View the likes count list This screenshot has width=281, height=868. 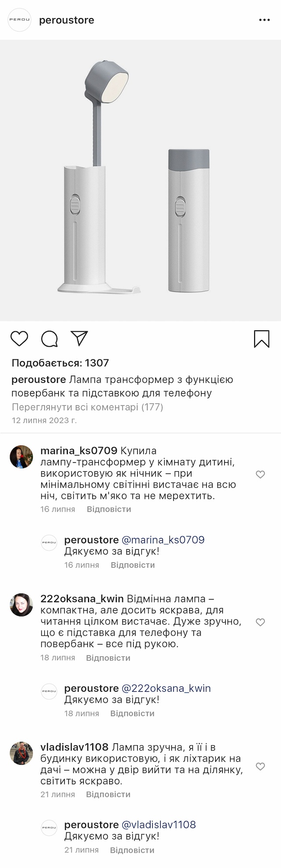(60, 363)
